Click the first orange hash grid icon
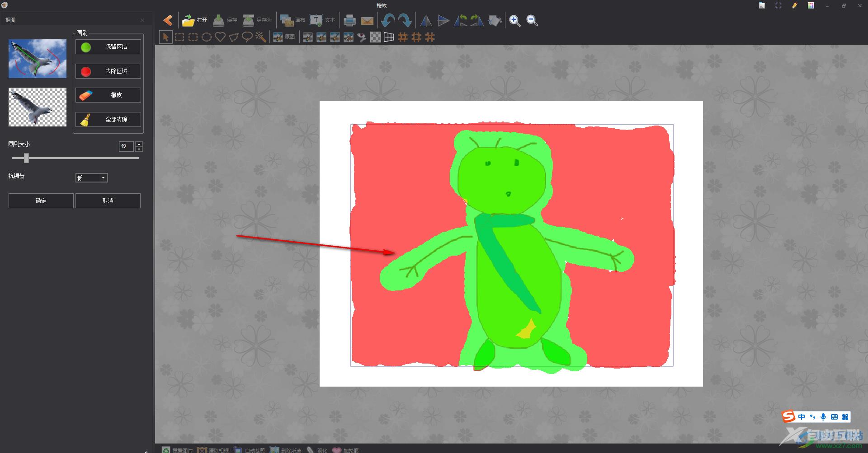The image size is (868, 453). (403, 37)
